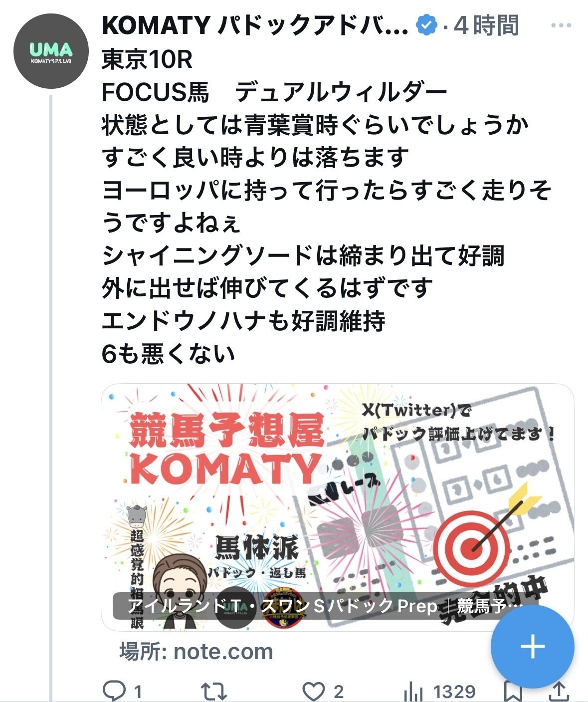Tap the share upload icon
The height and width of the screenshot is (702, 588).
(x=560, y=692)
